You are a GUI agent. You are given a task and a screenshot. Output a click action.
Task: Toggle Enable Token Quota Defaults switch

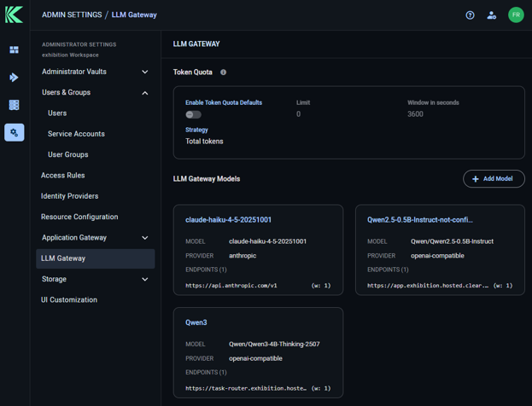click(x=193, y=114)
